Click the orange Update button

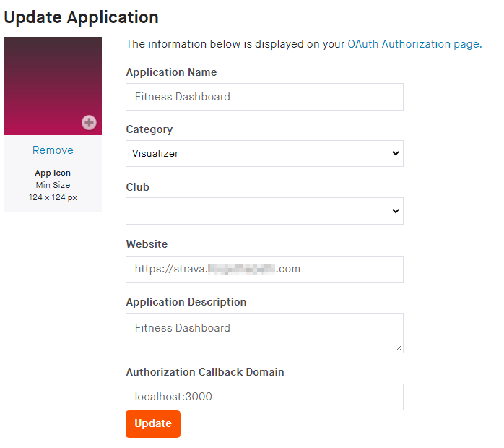point(153,424)
